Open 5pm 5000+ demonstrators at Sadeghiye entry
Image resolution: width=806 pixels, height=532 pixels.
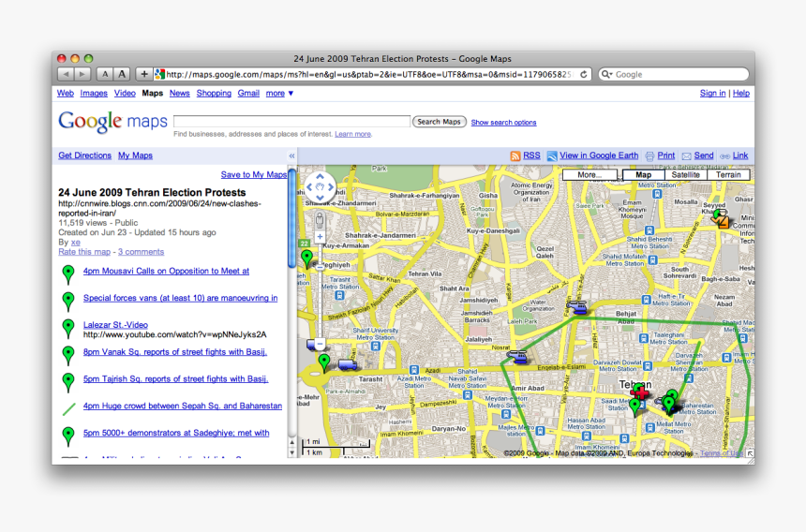(x=176, y=433)
